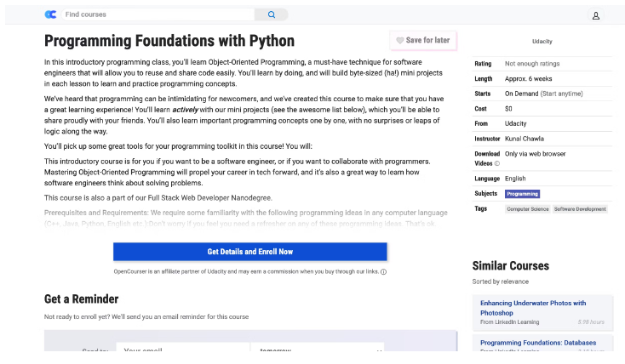Open the Software Development tag
Image resolution: width=625 pixels, height=364 pixels.
coord(580,209)
